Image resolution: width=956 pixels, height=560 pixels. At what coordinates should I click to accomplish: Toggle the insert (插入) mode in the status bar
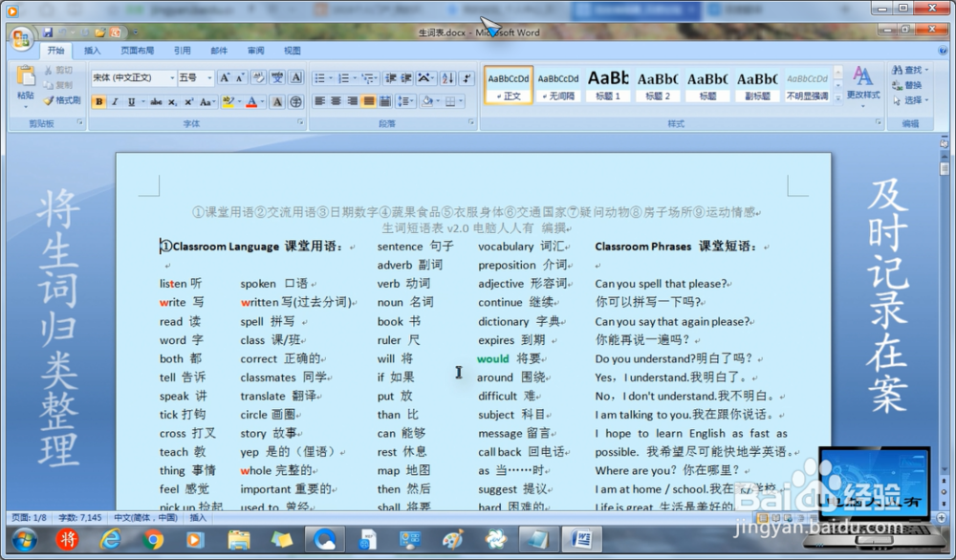[x=198, y=517]
